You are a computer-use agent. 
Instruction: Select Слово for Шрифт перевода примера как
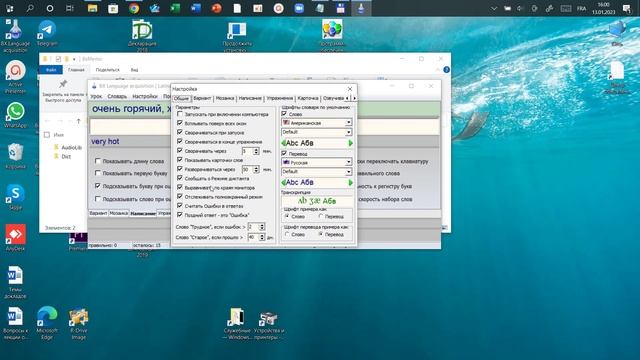pyautogui.click(x=287, y=234)
